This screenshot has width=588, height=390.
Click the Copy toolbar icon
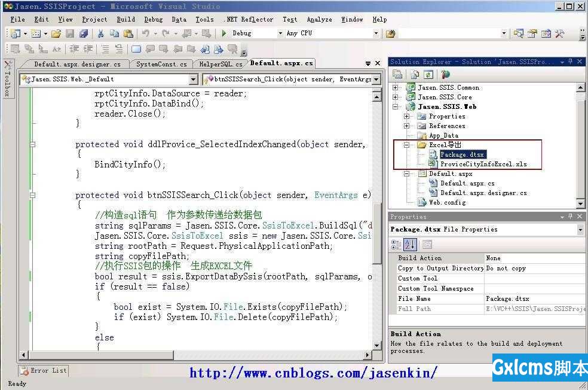pyautogui.click(x=114, y=33)
